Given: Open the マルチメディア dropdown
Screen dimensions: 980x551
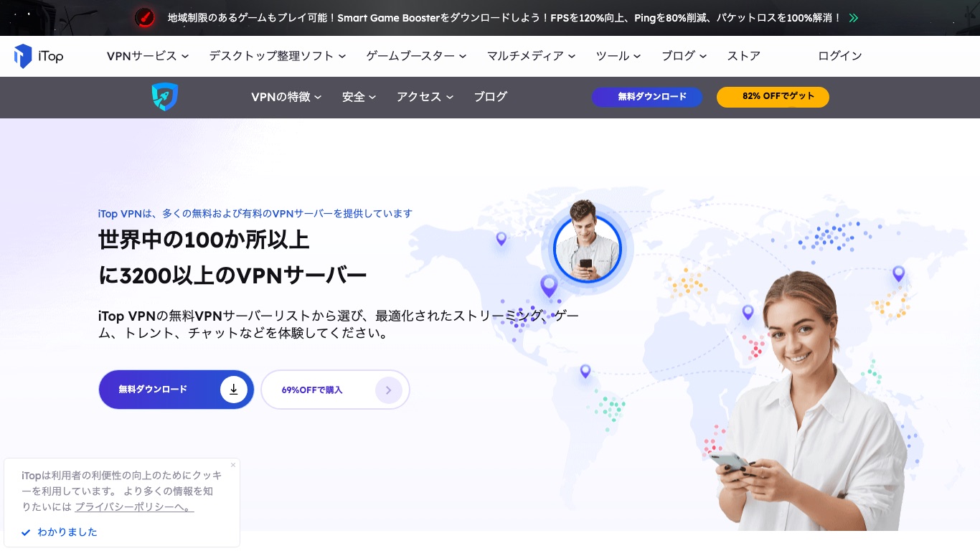Looking at the screenshot, I should click(531, 56).
